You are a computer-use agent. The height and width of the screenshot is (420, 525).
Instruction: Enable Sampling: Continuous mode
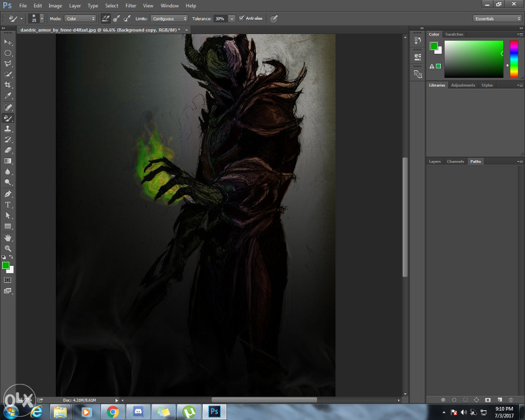tap(106, 19)
